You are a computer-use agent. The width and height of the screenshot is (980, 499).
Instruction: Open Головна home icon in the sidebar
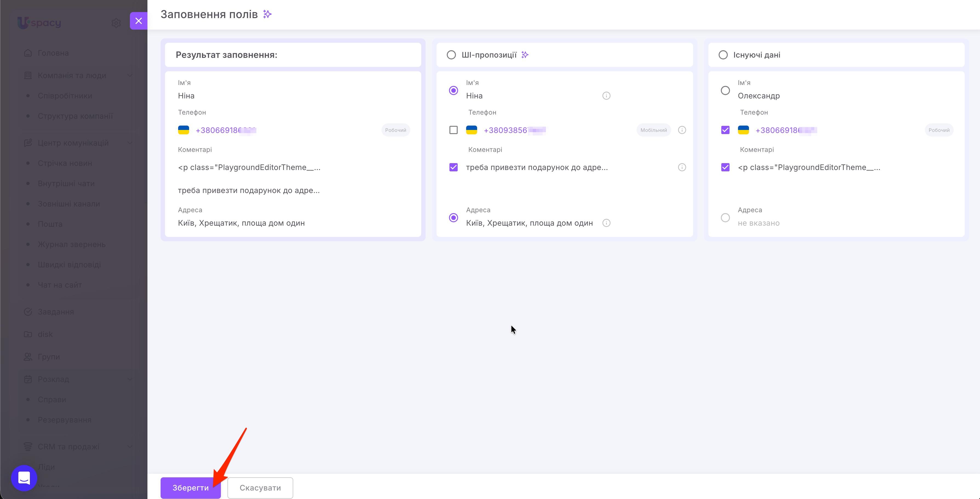28,53
